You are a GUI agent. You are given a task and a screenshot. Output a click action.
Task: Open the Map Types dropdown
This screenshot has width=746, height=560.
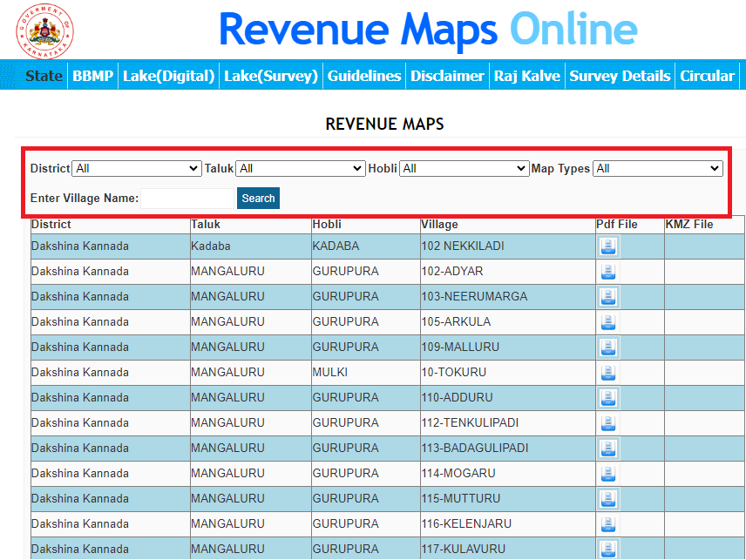[x=658, y=168]
